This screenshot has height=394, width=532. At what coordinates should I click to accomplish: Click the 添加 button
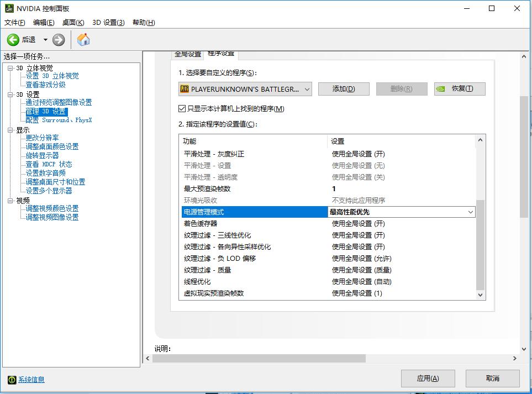click(344, 88)
